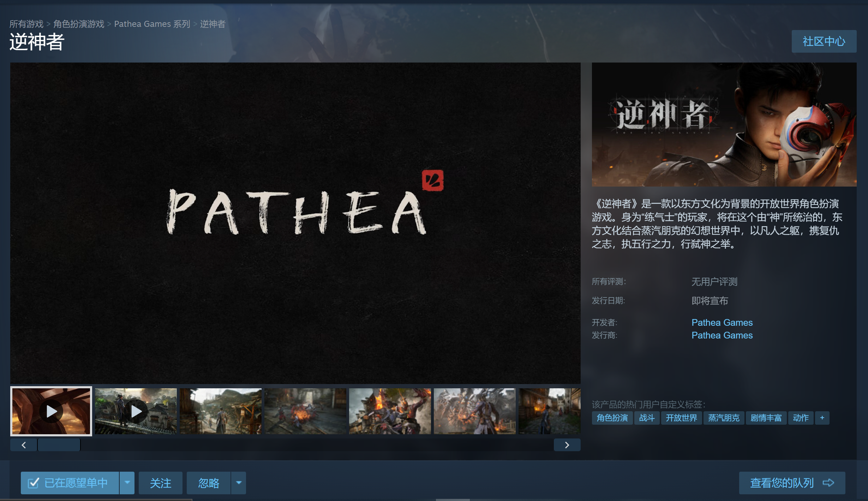Toggle the wishlist checkbox button
Viewport: 868px width, 501px height.
pos(70,483)
